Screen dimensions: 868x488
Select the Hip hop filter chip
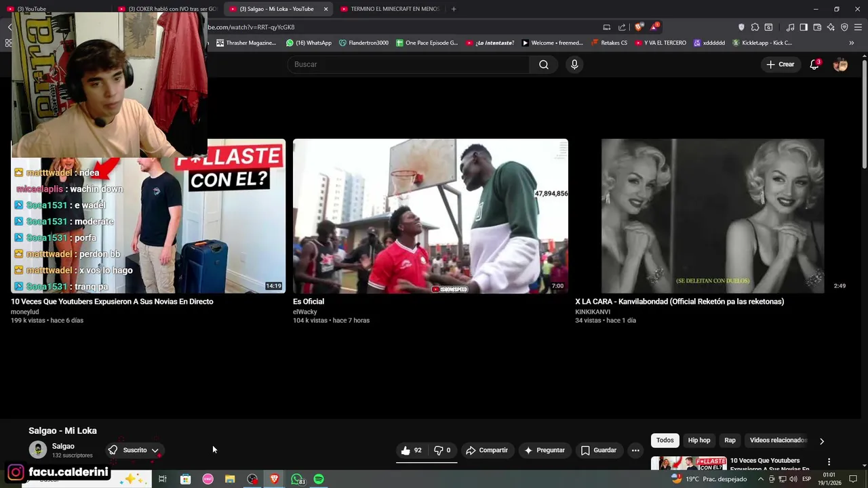coord(699,441)
